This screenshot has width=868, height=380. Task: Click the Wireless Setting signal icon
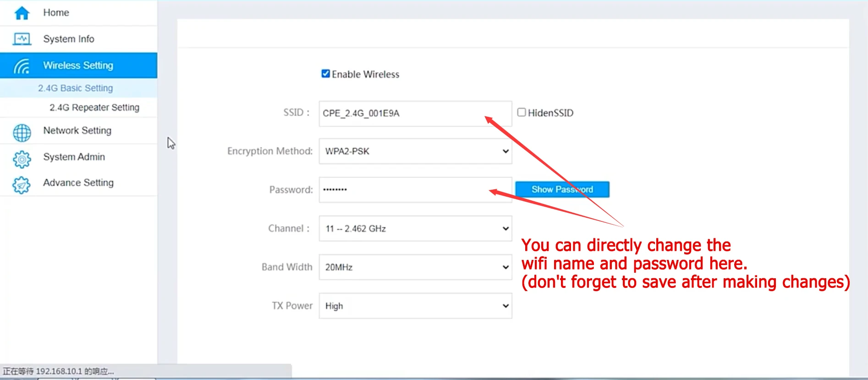click(22, 66)
